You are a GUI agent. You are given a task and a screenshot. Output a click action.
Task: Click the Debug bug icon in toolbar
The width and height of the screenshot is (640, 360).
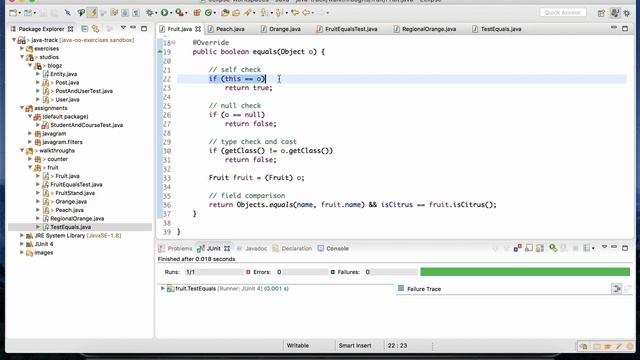(x=149, y=13)
